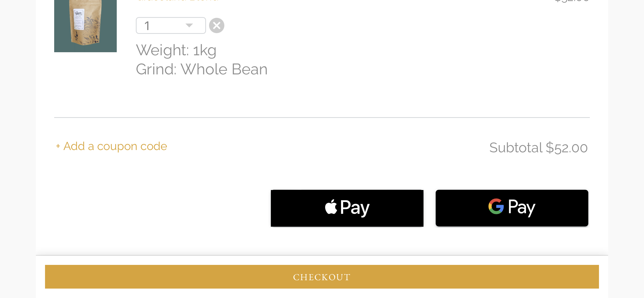Image resolution: width=644 pixels, height=298 pixels.
Task: Click the quantity value '1'
Action: click(x=147, y=26)
